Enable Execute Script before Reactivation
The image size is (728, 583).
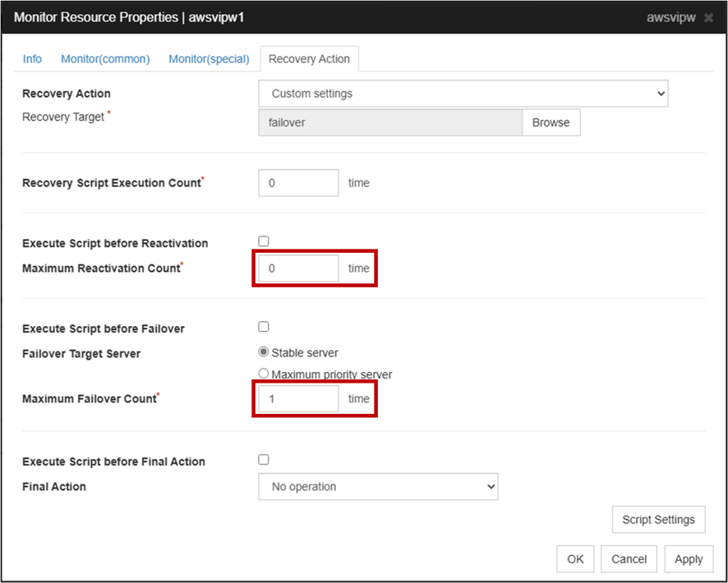[x=263, y=241]
